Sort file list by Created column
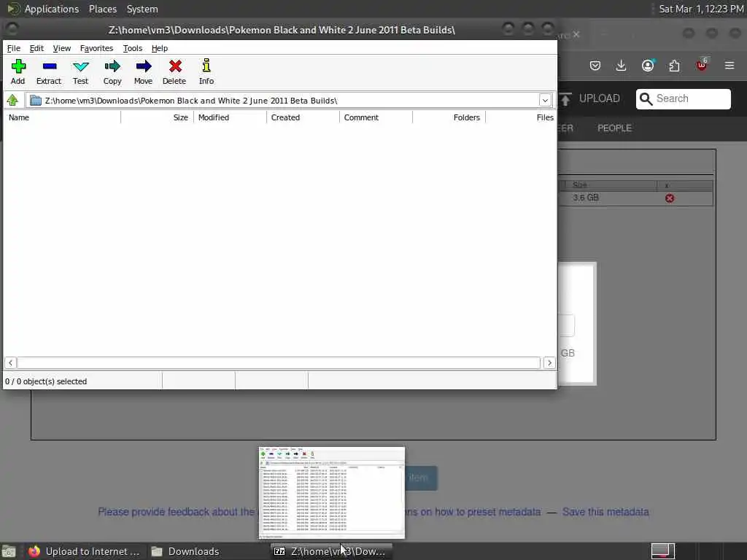The height and width of the screenshot is (560, 747). coord(303,117)
